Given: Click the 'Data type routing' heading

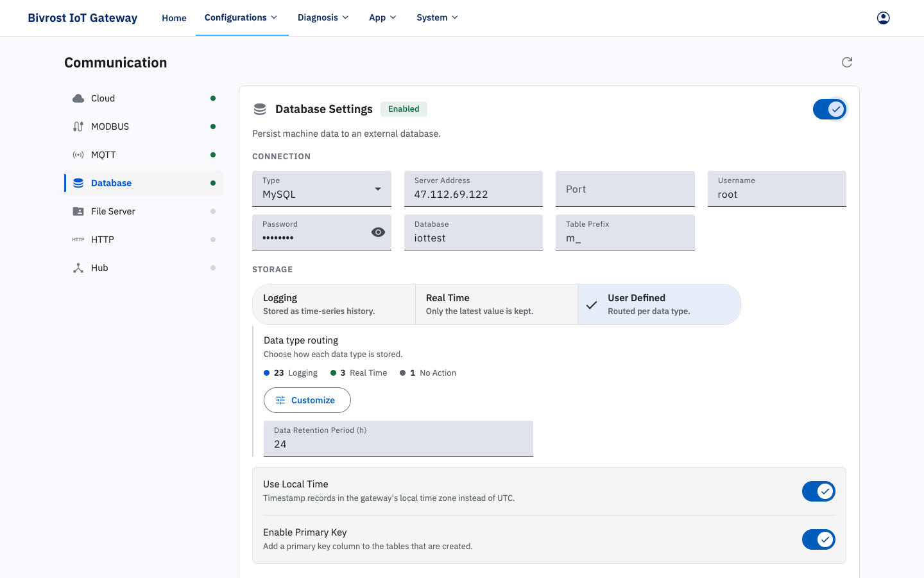Looking at the screenshot, I should [301, 340].
